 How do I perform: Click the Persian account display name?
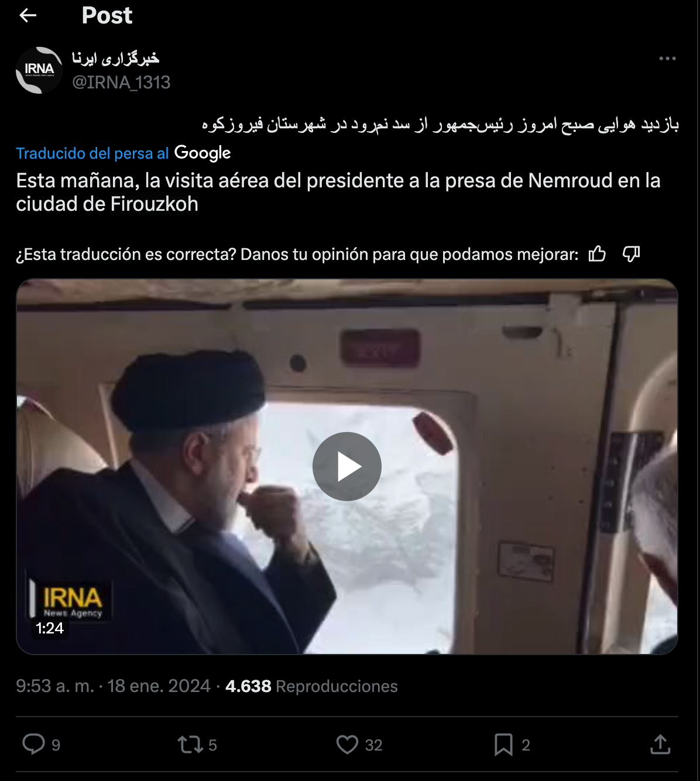pyautogui.click(x=115, y=58)
